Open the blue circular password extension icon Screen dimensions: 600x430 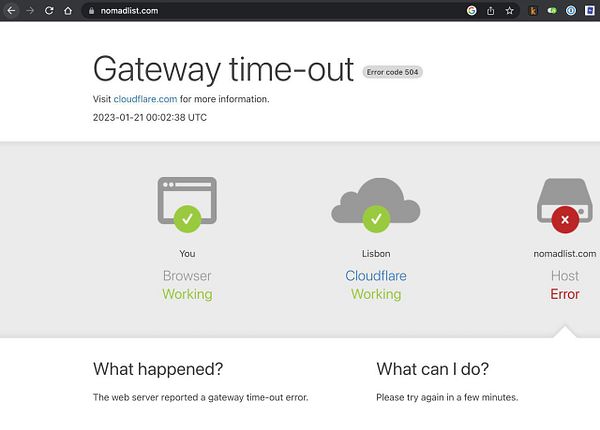(x=571, y=11)
